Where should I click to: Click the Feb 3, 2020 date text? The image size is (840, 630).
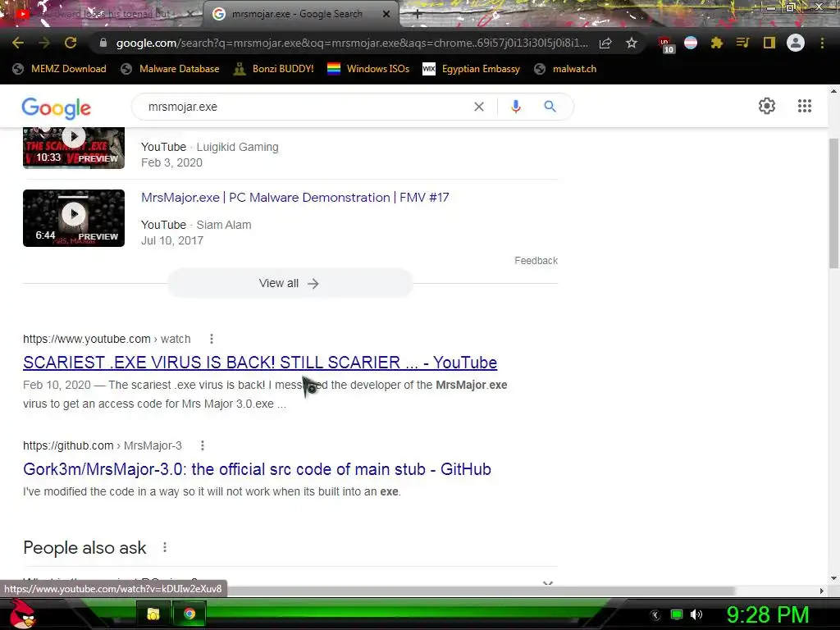pyautogui.click(x=171, y=163)
